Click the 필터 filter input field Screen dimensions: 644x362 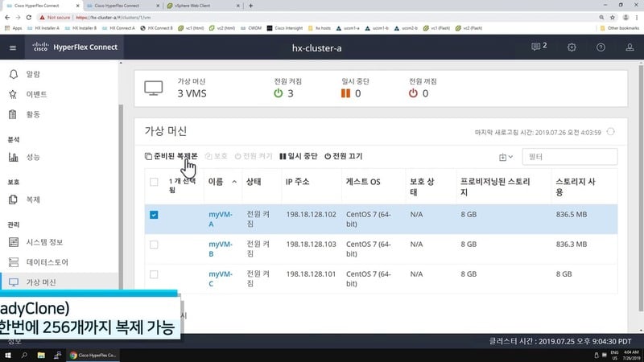click(569, 157)
